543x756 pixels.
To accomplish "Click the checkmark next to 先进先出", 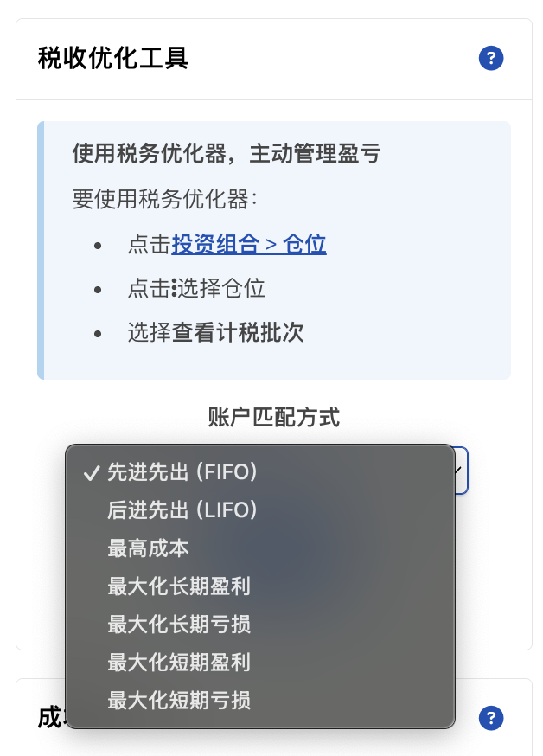I will pyautogui.click(x=90, y=472).
